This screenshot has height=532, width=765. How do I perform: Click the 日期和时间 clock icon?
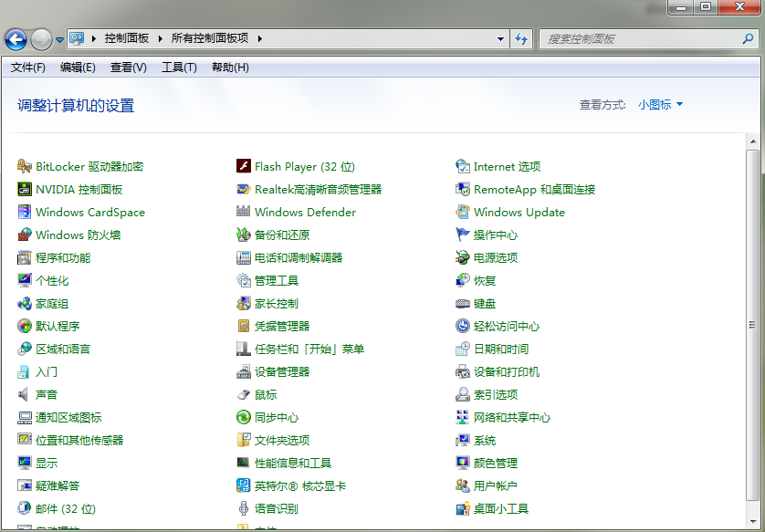click(x=463, y=349)
